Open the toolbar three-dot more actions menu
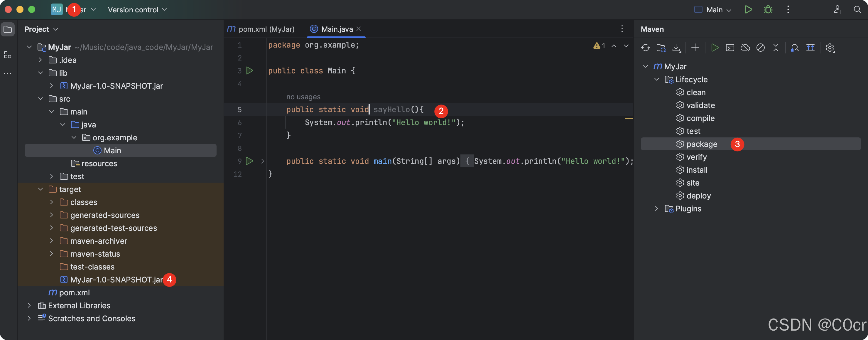 pos(788,9)
